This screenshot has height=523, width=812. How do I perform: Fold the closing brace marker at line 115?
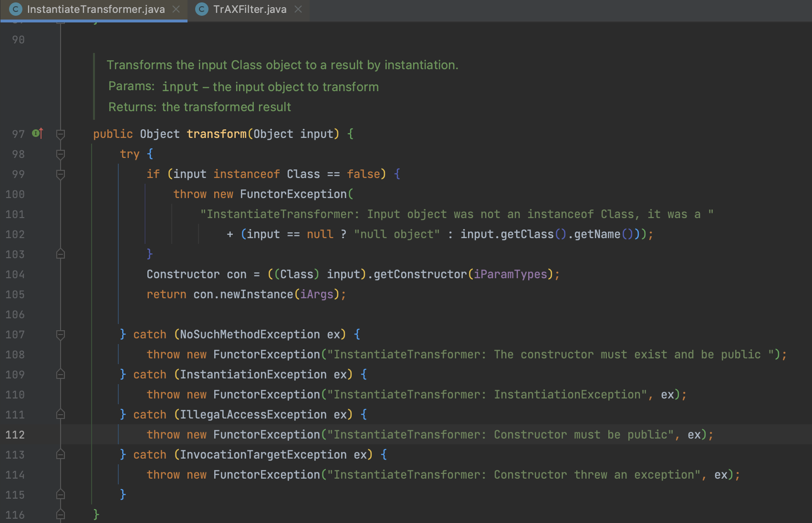click(x=61, y=494)
